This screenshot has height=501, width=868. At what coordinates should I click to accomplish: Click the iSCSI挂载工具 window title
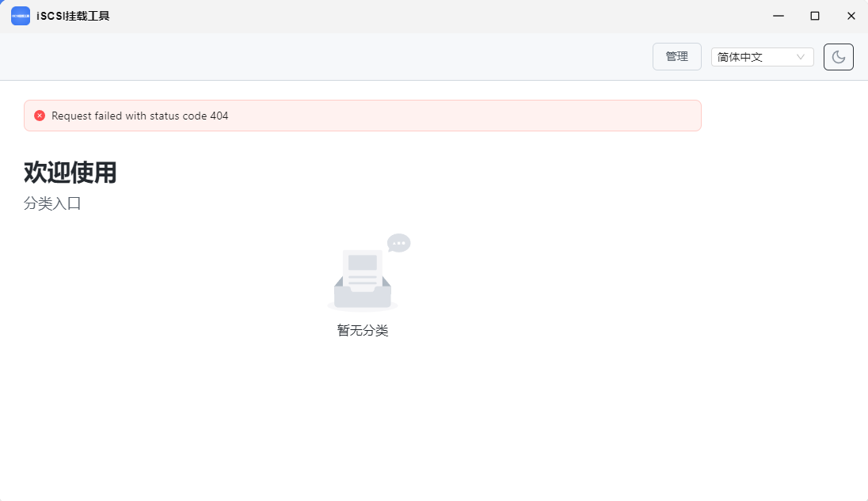(73, 16)
